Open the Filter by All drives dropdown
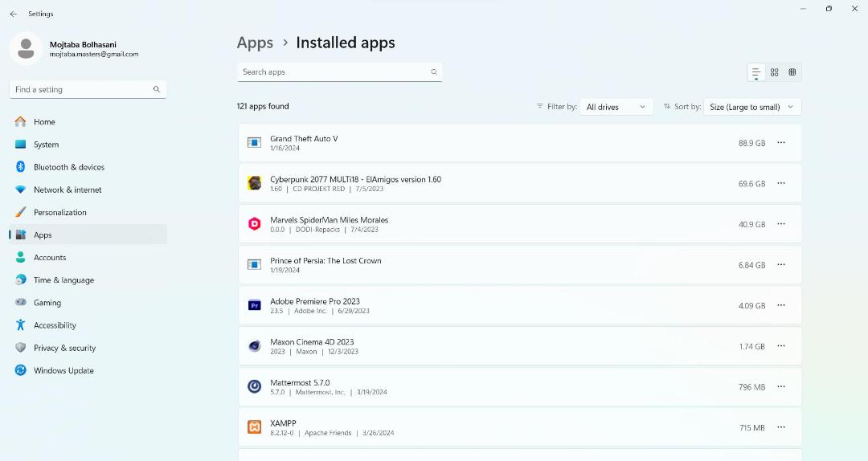Screen dimensions: 868x461 [616, 107]
